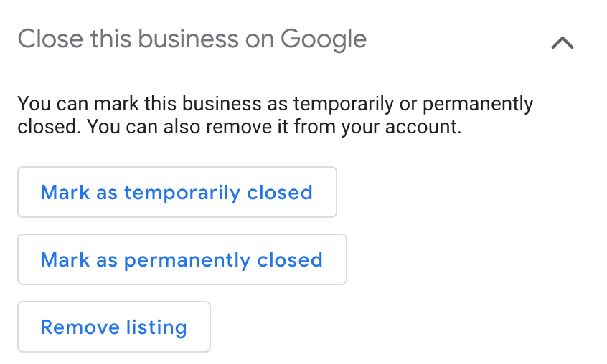This screenshot has height=364, width=607.
Task: Remove this listing from your account
Action: [113, 327]
